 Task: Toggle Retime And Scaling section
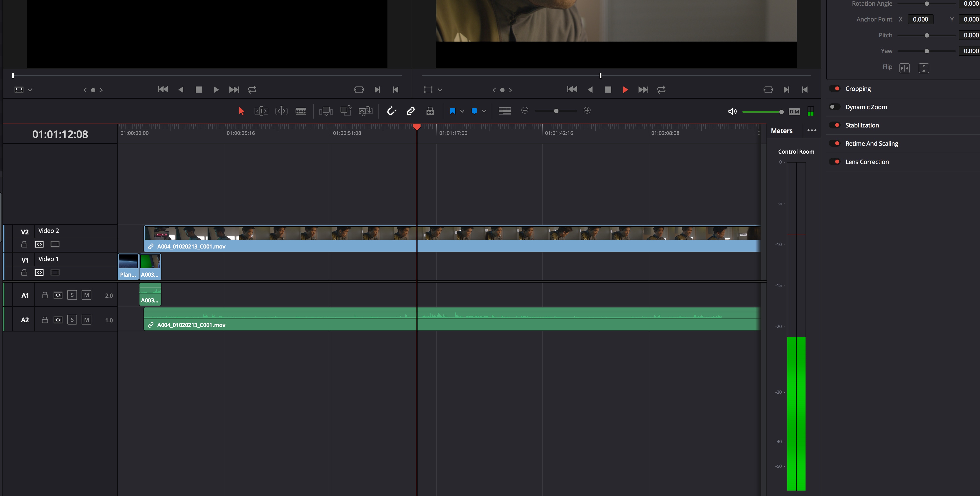pyautogui.click(x=835, y=144)
